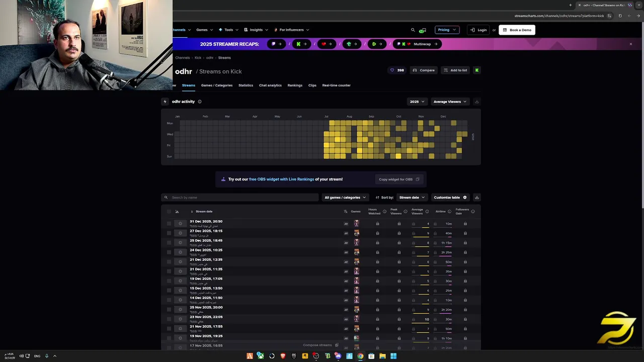Open Windows Start menu in the taskbar
This screenshot has width=644, height=362.
click(393, 356)
